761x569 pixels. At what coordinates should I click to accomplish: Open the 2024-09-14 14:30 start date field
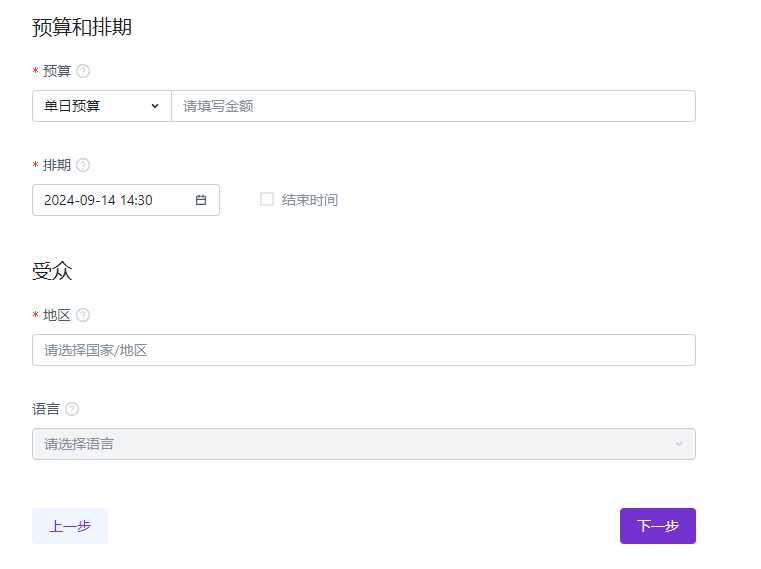[x=126, y=200]
